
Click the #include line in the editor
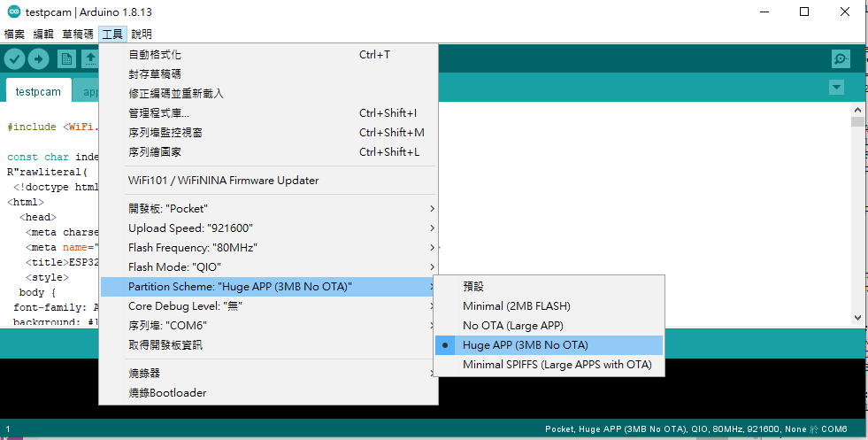53,127
